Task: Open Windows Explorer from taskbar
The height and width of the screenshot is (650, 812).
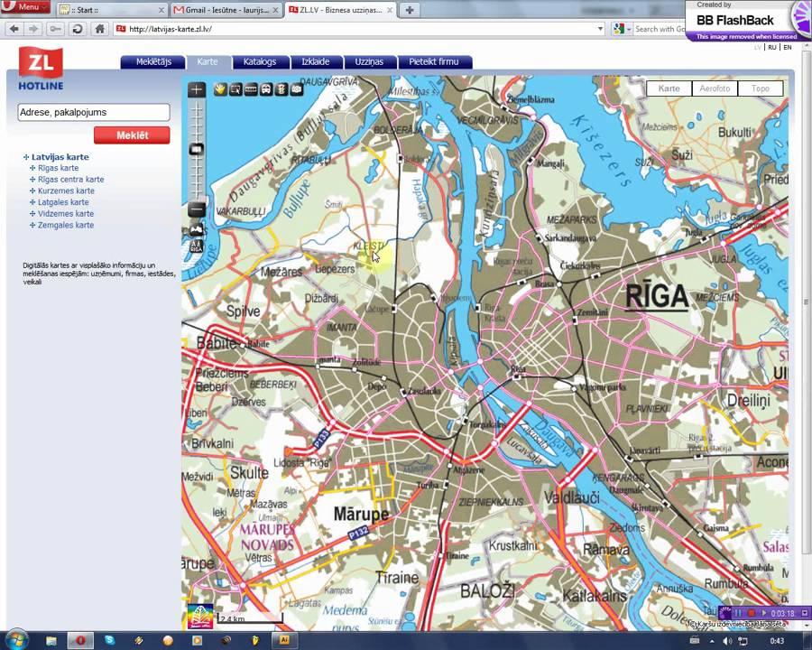Action: pos(51,641)
